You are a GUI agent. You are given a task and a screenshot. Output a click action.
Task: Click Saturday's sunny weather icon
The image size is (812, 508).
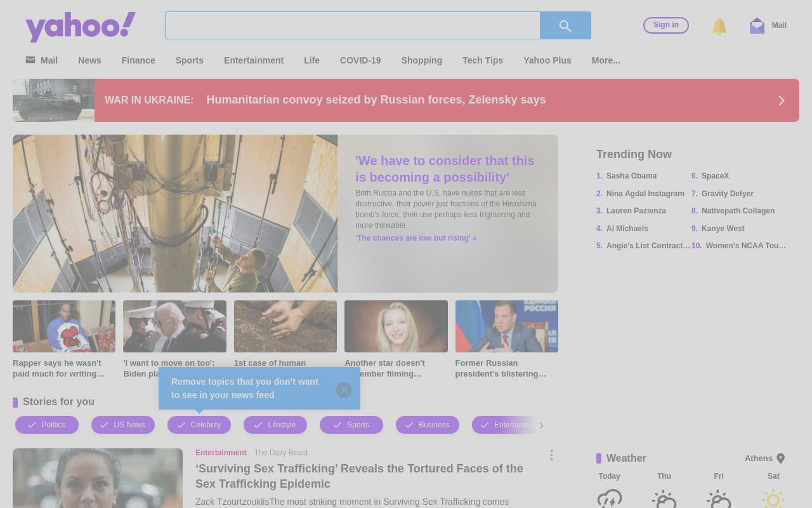773,498
